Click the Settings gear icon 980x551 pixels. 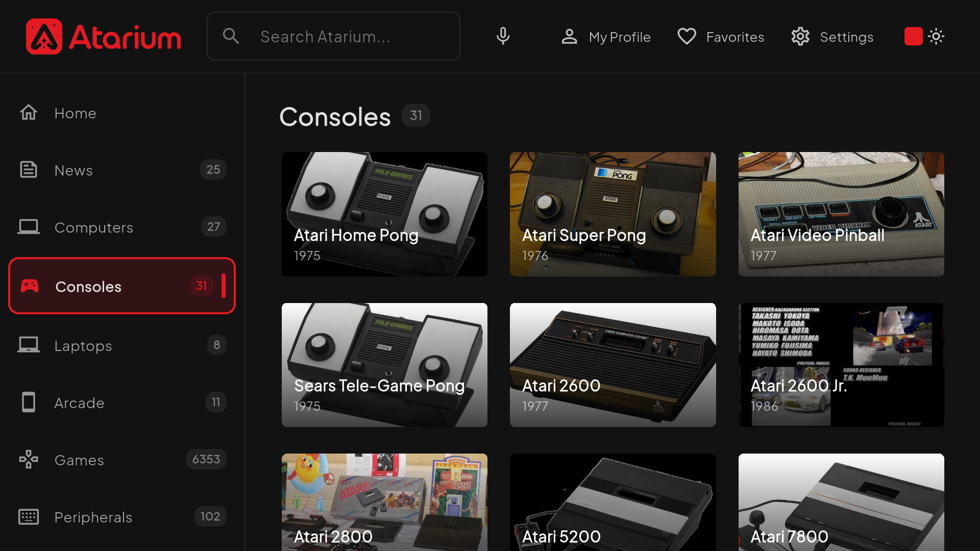[800, 37]
